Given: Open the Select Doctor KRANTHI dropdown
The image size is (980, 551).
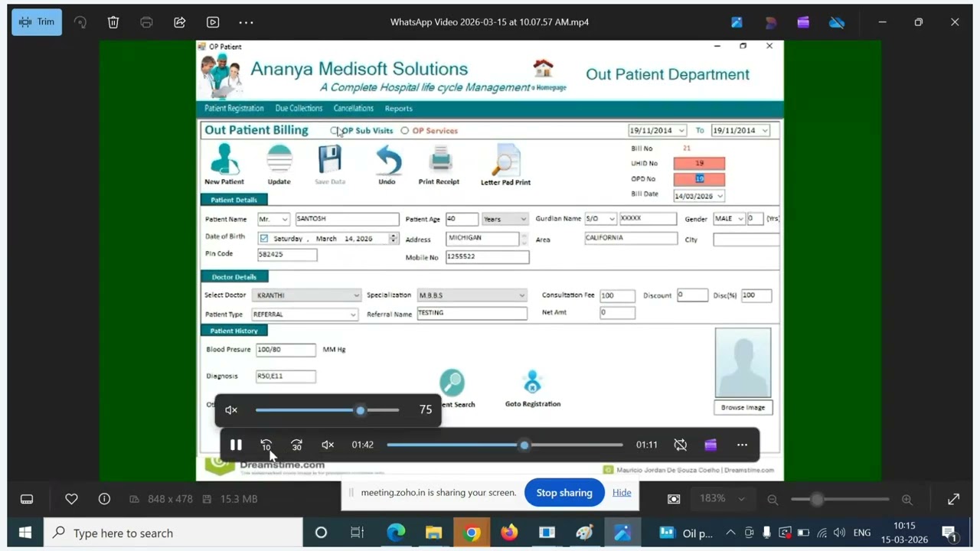Looking at the screenshot, I should [x=356, y=295].
